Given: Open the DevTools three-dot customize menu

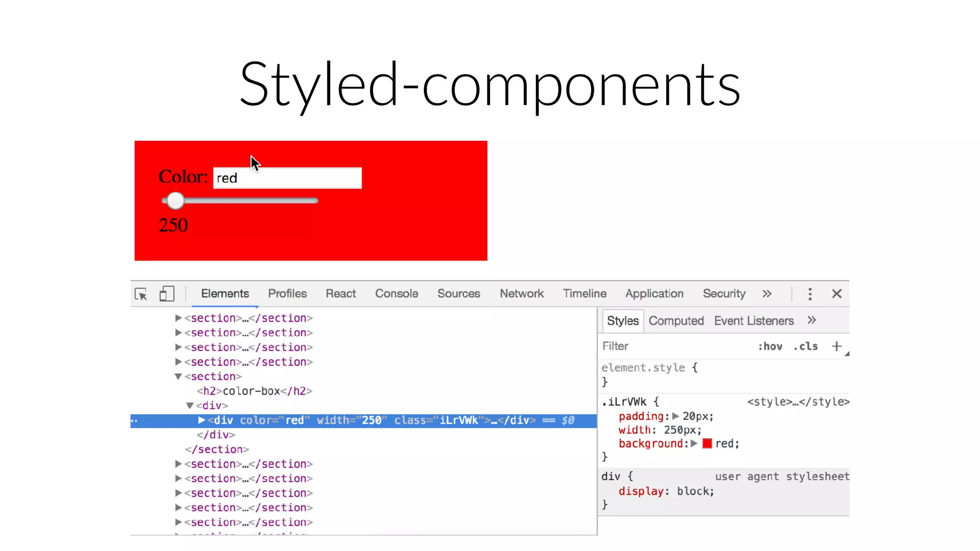Looking at the screenshot, I should tap(810, 294).
